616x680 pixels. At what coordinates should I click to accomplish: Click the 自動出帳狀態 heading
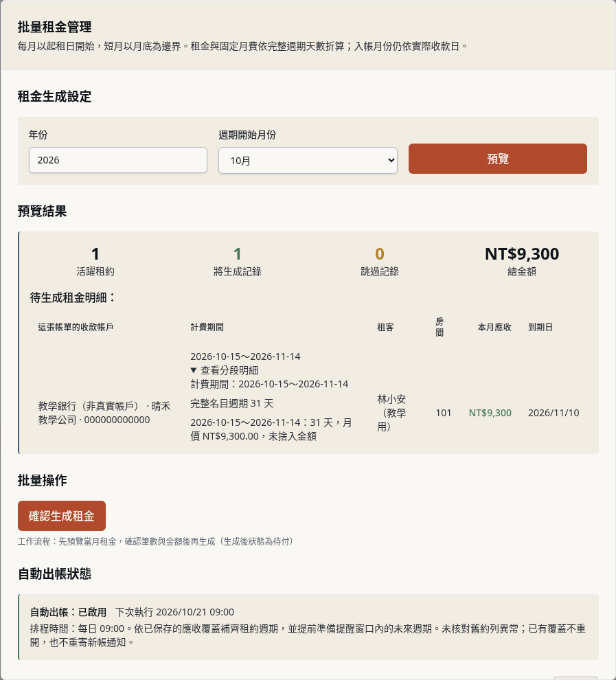55,574
